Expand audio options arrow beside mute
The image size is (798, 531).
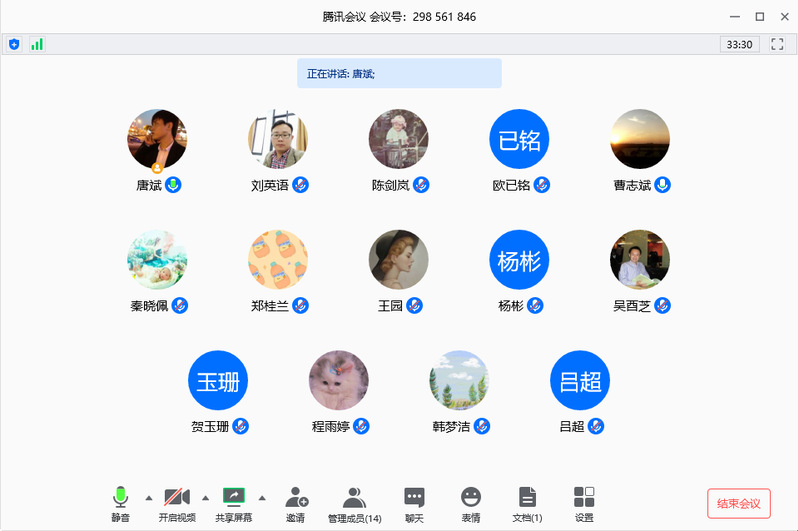pyautogui.click(x=149, y=497)
